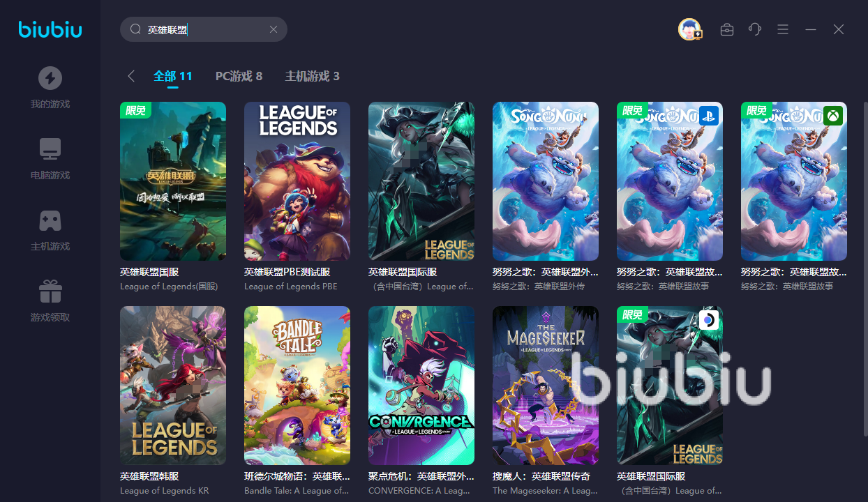
Task: Open the PC games monitor icon
Action: [50, 149]
